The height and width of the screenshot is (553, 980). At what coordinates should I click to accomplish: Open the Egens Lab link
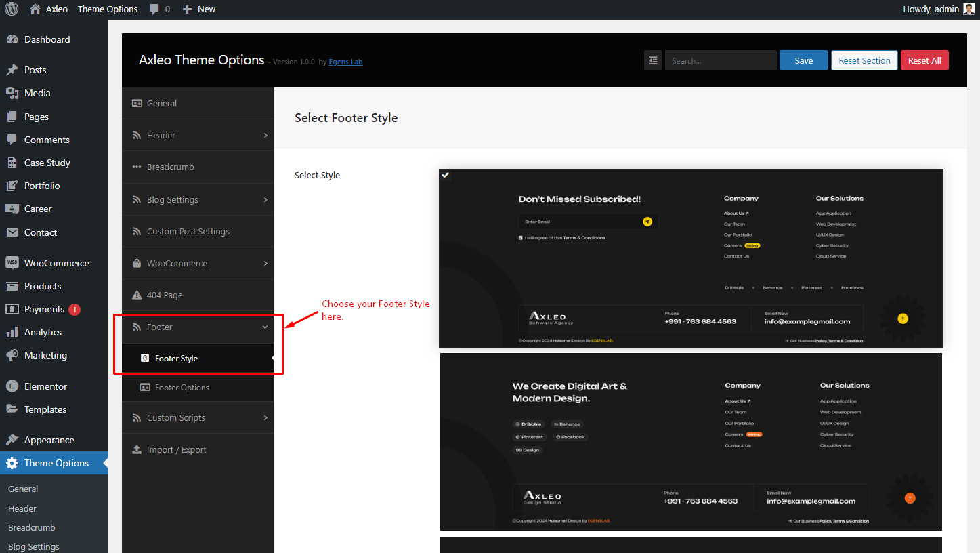click(x=345, y=62)
